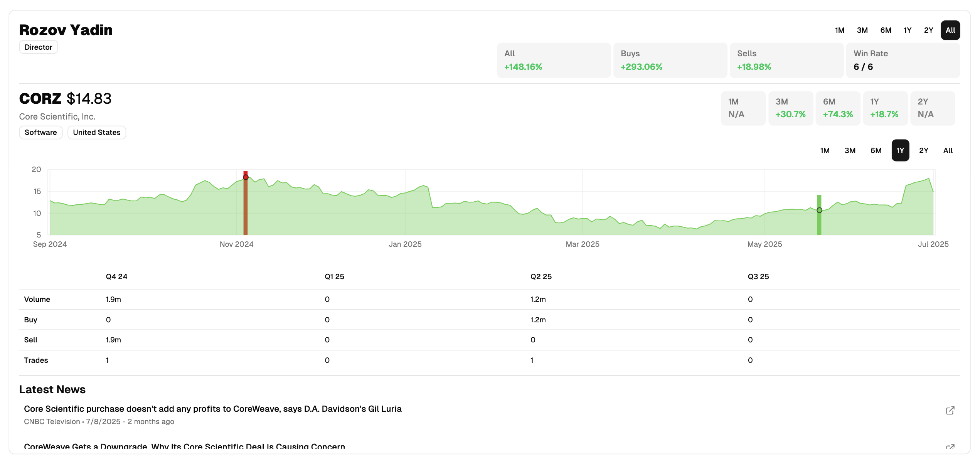
Task: Switch price chart to 1M range
Action: point(825,150)
